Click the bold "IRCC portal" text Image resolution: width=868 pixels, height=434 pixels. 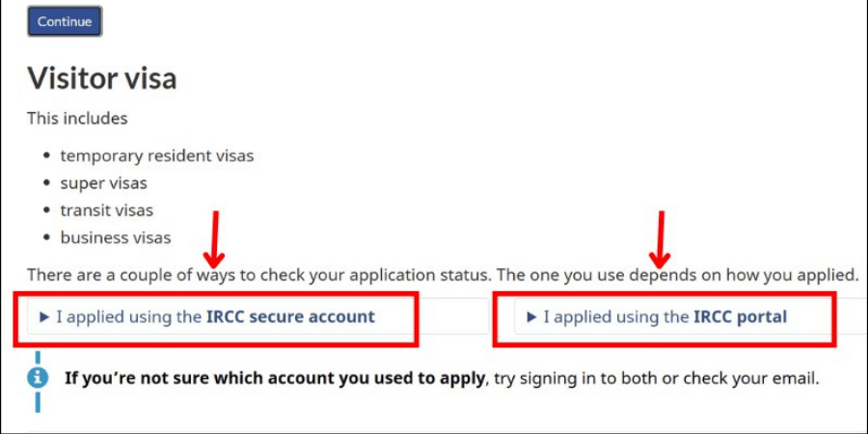(x=740, y=316)
